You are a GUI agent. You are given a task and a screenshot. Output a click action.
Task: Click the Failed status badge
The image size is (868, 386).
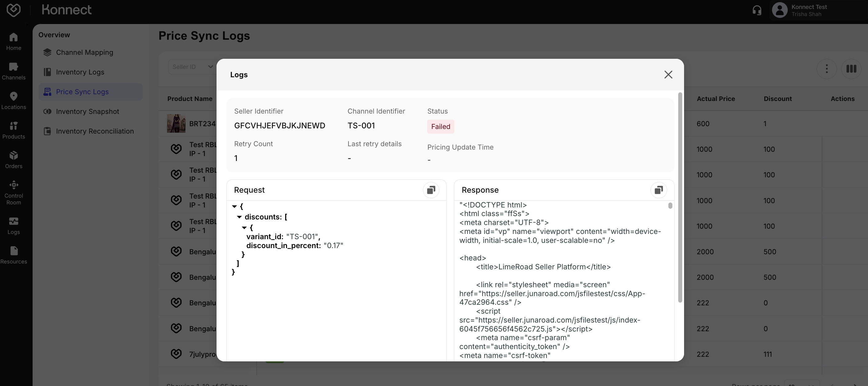click(x=440, y=127)
